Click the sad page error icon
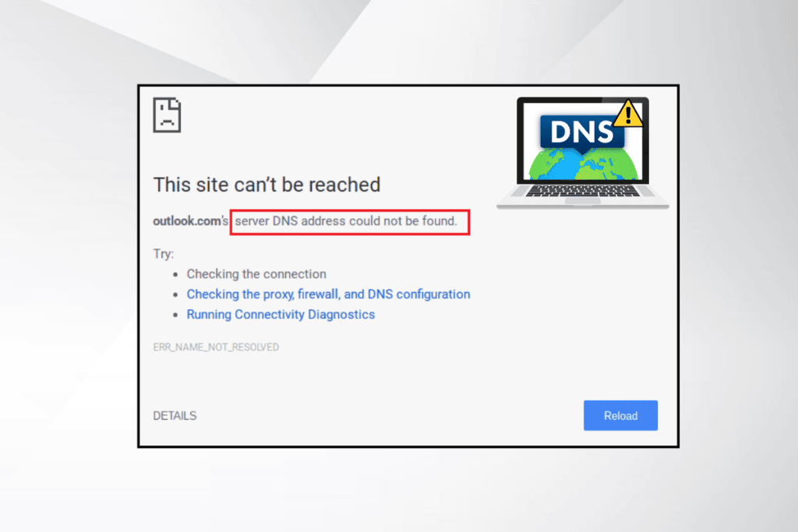The height and width of the screenshot is (532, 798). tap(167, 115)
